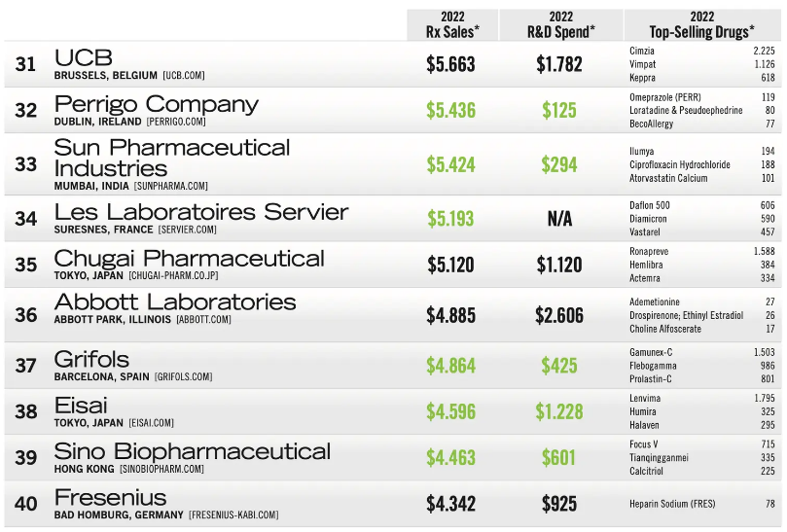The image size is (787, 532).
Task: Open the PERRIGO.COM link
Action: point(176,122)
